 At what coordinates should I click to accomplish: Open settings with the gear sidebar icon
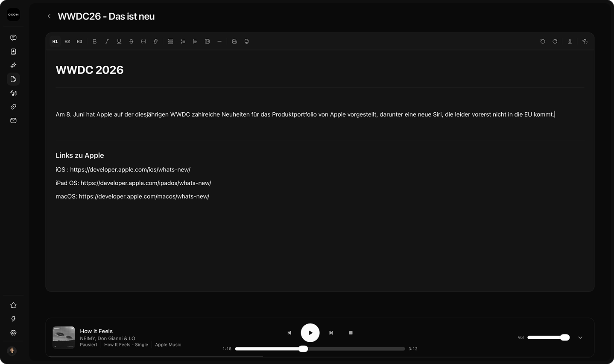14,333
